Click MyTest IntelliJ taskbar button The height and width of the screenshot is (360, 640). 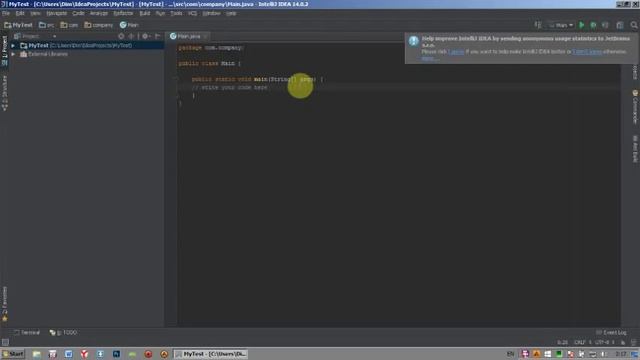tap(211, 354)
